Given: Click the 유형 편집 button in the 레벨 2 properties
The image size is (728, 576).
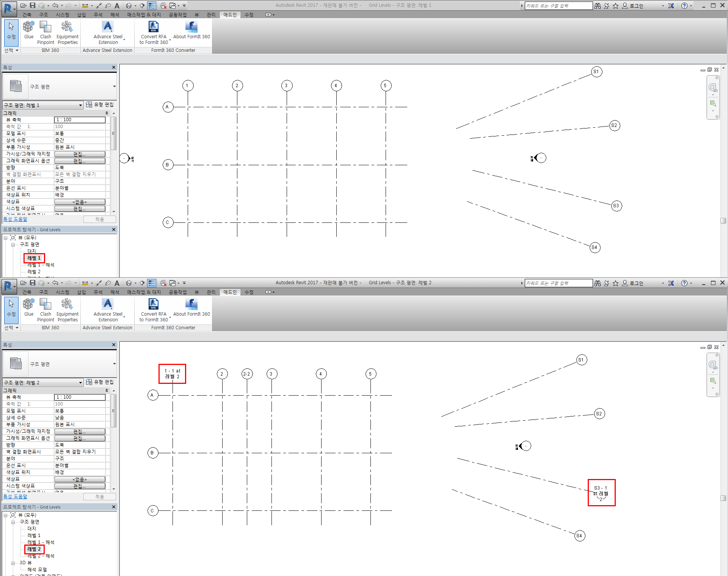Looking at the screenshot, I should 100,382.
